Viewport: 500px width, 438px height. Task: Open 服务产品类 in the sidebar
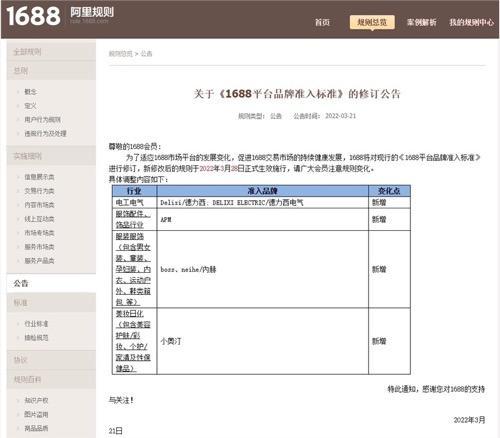coord(39,261)
